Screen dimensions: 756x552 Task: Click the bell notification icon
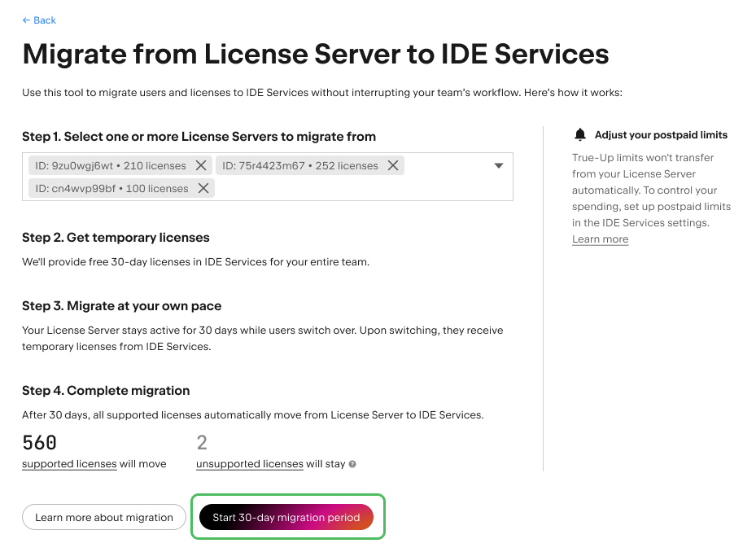579,135
